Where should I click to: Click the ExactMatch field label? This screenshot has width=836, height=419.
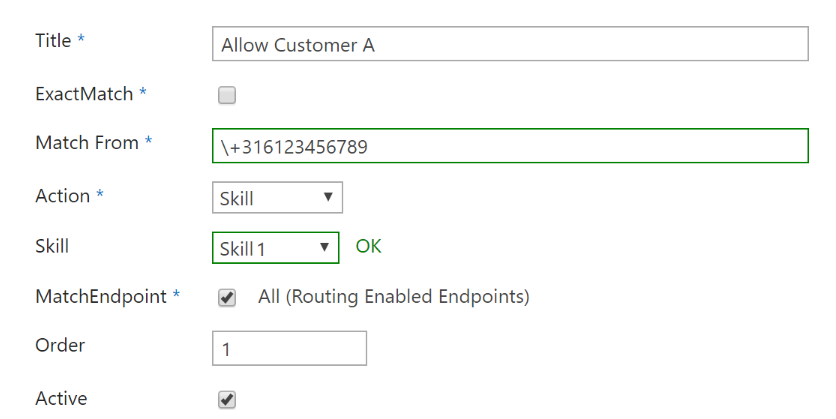click(84, 94)
